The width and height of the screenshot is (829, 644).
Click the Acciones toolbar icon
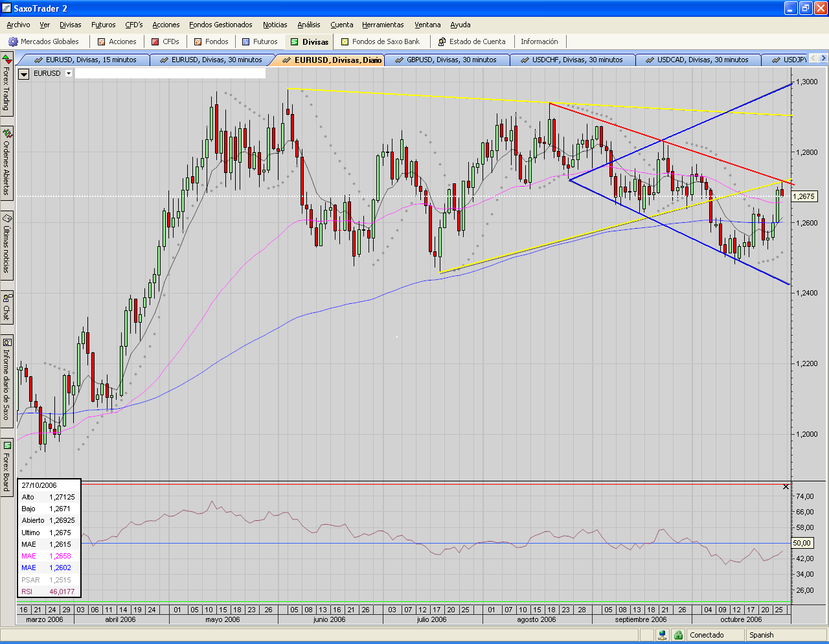101,41
